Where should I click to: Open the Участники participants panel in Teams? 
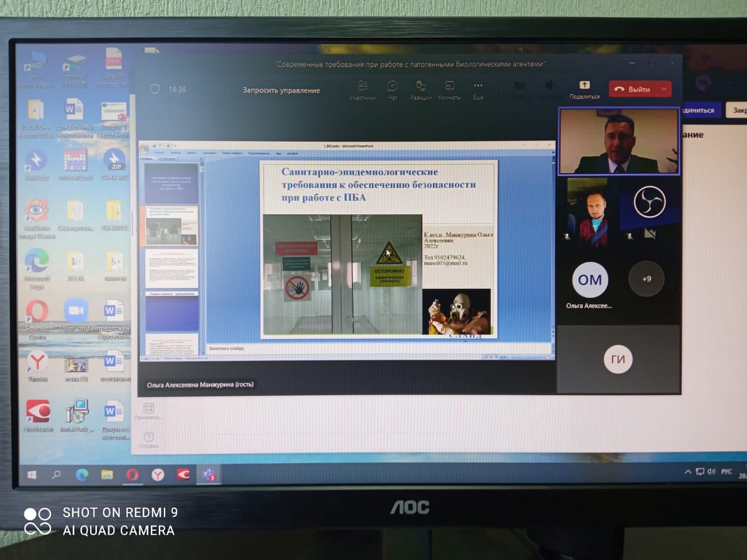(363, 90)
